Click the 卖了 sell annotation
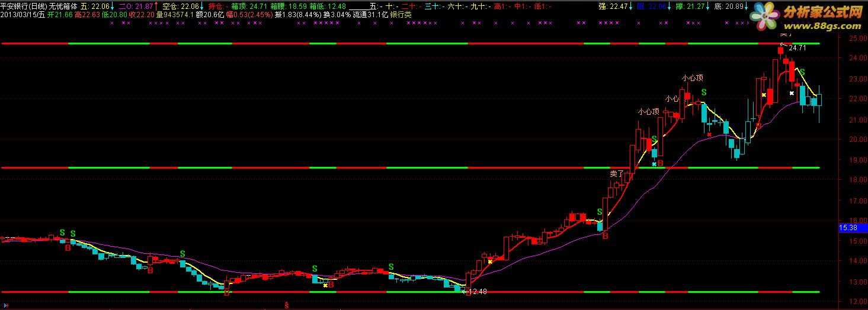Screen dimensions: 868x310 click(x=617, y=174)
